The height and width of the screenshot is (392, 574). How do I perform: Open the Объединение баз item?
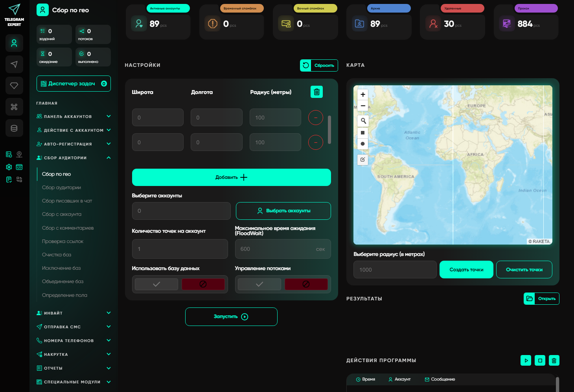63,282
